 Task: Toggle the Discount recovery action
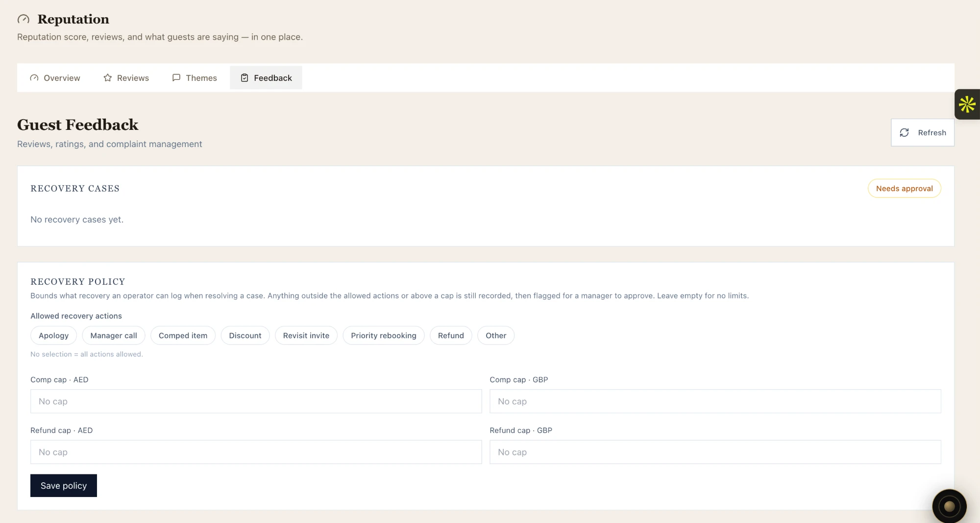point(245,336)
